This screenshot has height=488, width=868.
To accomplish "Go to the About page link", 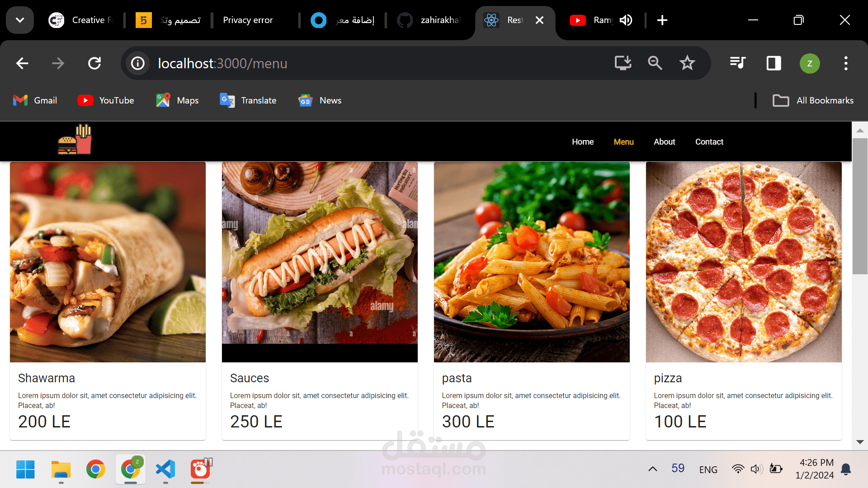I will (x=664, y=142).
